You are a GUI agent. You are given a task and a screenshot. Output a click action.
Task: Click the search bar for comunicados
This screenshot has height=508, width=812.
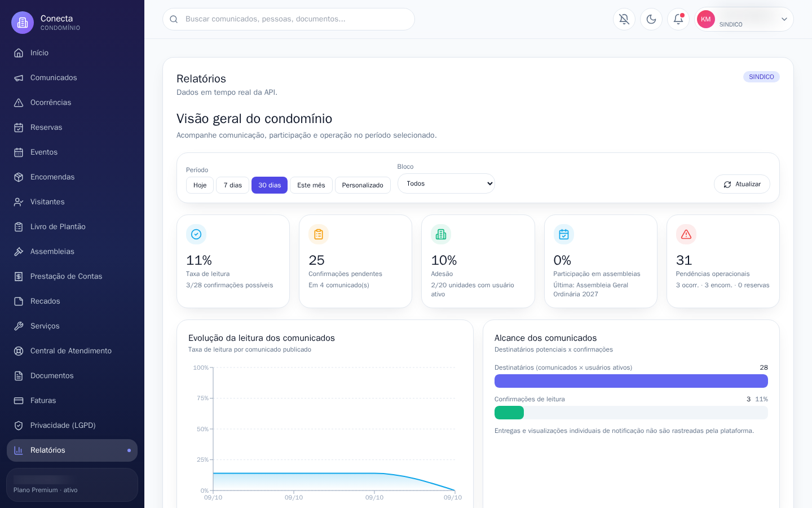[x=289, y=19]
